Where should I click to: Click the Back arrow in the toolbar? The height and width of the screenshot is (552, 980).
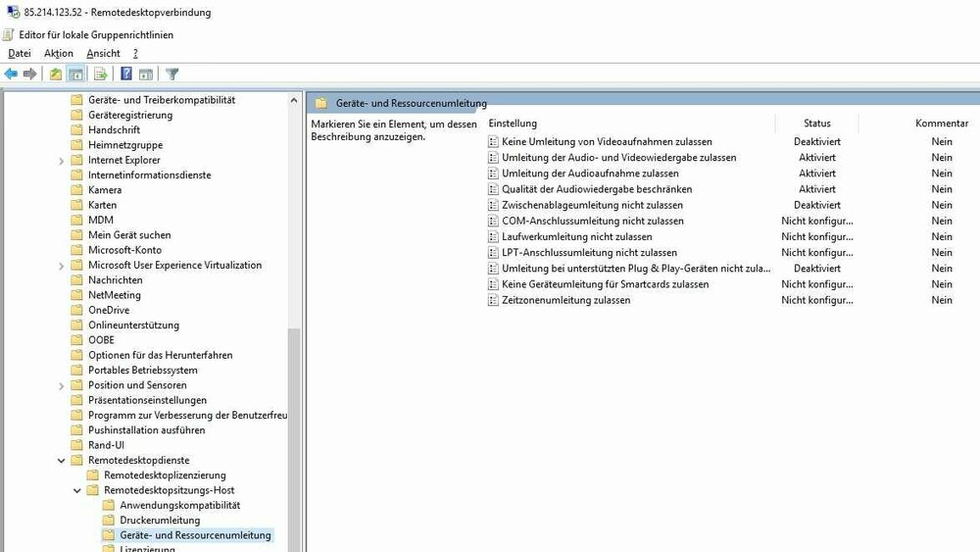click(11, 74)
